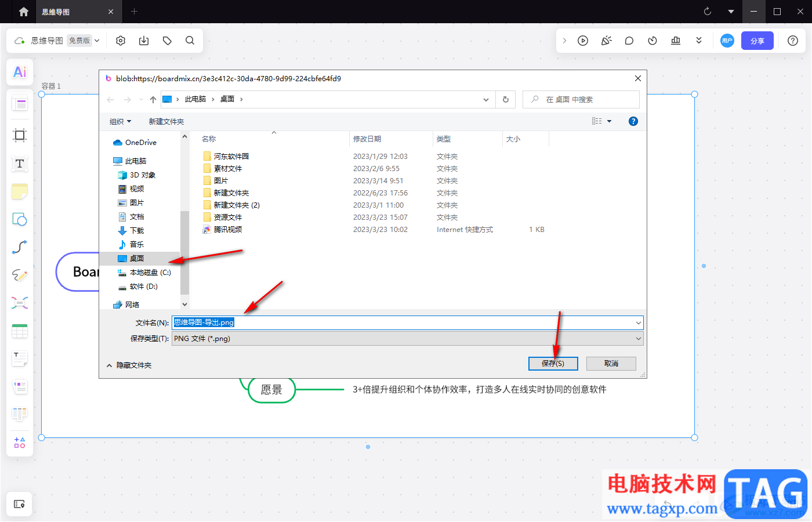Screen dimensions: 812x522
Task: Open the 保存类型 PNG dropdown
Action: [x=408, y=339]
